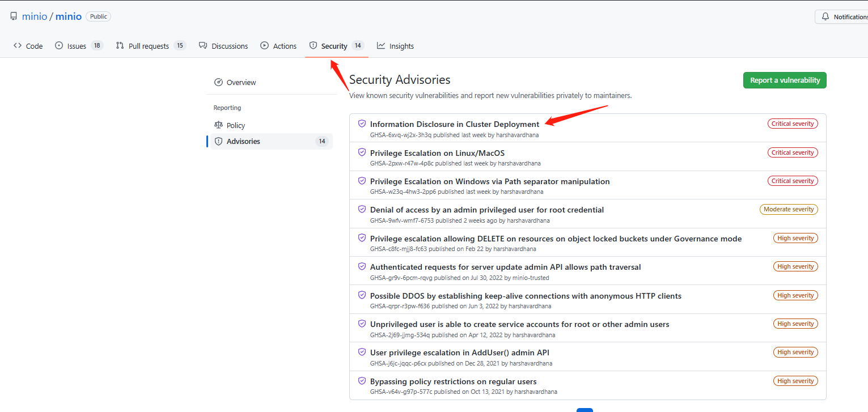
Task: Click shield icon for Privilege Escalation on Linux/MacOS
Action: pos(362,152)
